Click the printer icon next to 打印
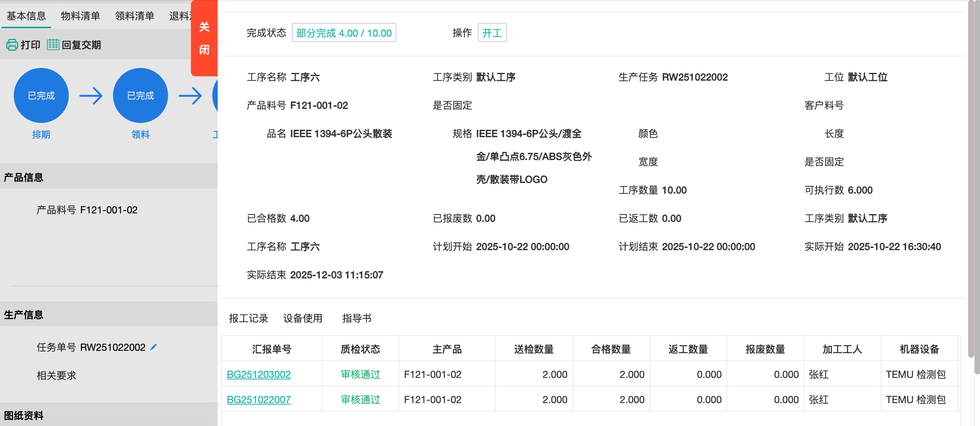The image size is (980, 426). pyautogui.click(x=12, y=45)
